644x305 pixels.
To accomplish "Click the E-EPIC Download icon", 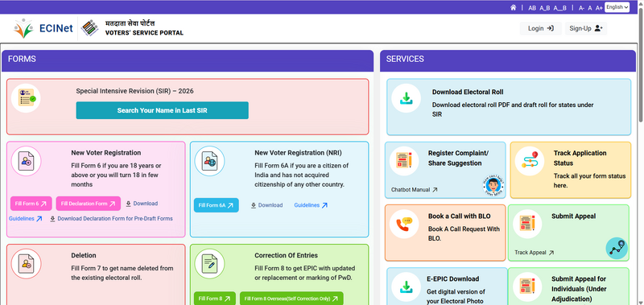I will click(x=406, y=286).
